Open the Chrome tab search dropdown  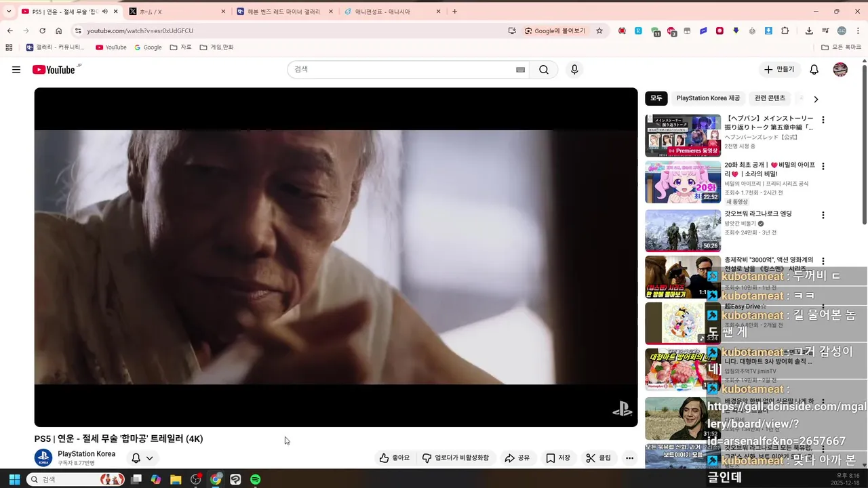[x=9, y=12]
